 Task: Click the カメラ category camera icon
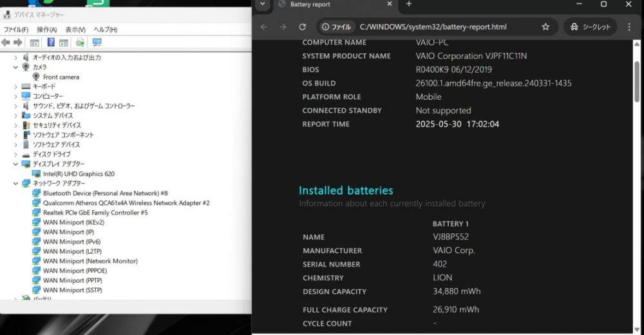tap(26, 66)
